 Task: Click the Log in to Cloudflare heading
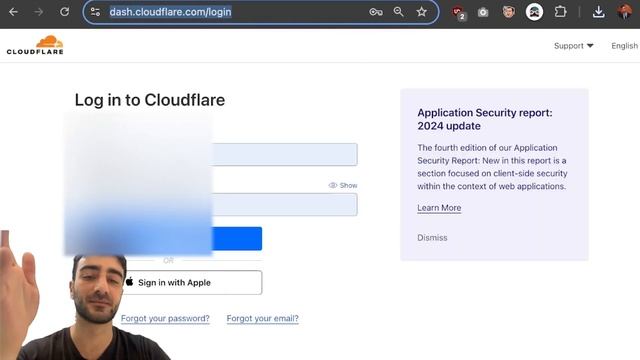[150, 100]
